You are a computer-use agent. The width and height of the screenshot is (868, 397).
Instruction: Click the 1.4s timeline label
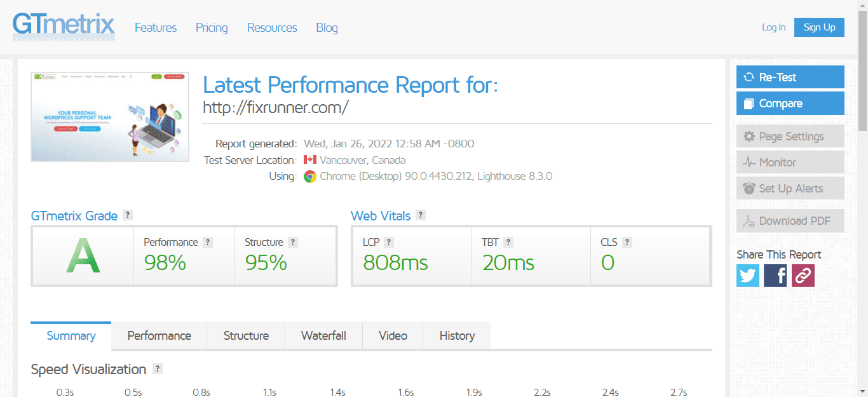(338, 392)
